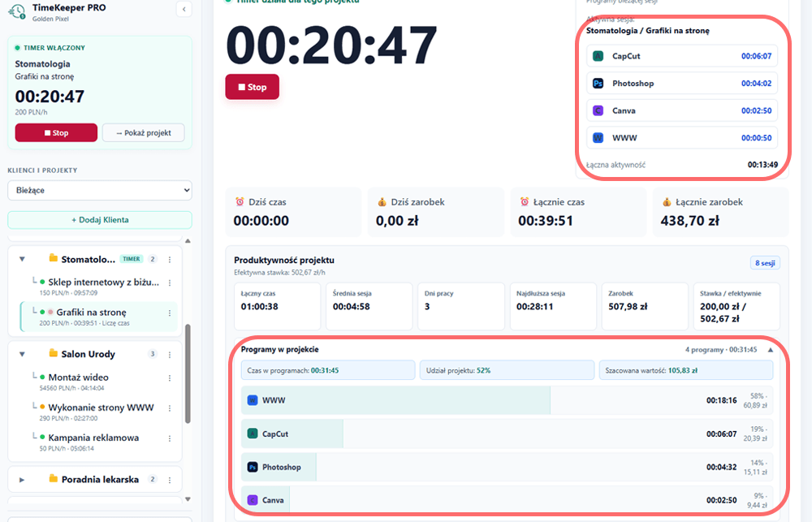Viewport: 812px width, 522px height.
Task: Open options for Sklep internetowy project
Action: click(170, 283)
